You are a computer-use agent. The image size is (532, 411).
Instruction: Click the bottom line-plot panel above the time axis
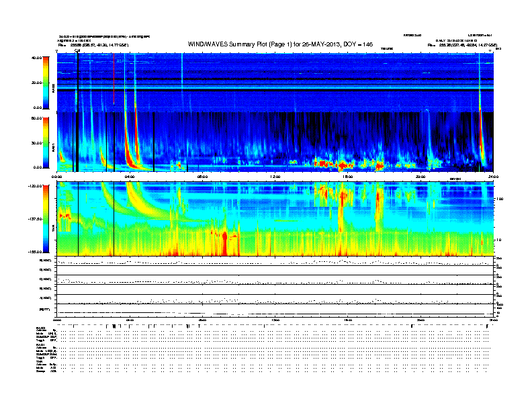[x=275, y=311]
